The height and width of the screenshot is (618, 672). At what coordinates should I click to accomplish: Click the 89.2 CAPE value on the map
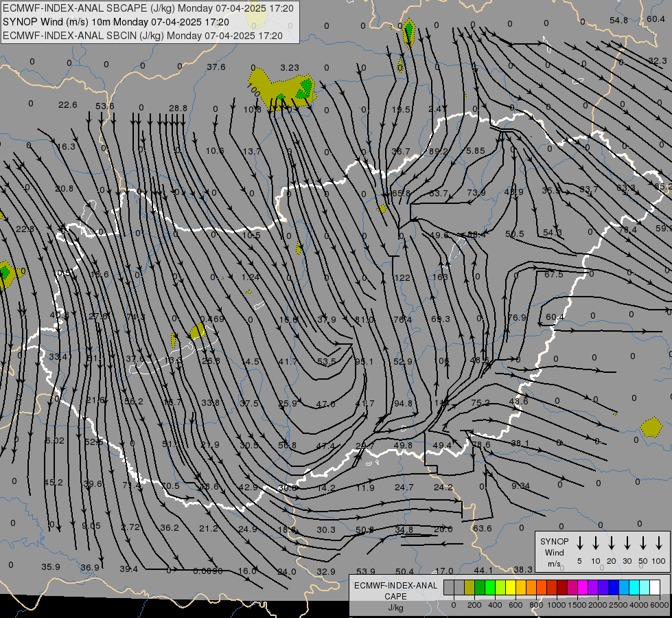pyautogui.click(x=438, y=151)
